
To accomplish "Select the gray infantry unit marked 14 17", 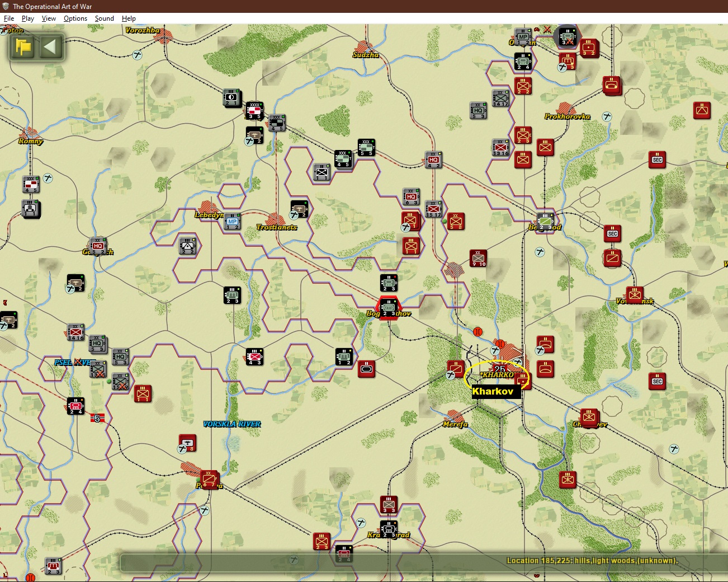I will (x=500, y=98).
